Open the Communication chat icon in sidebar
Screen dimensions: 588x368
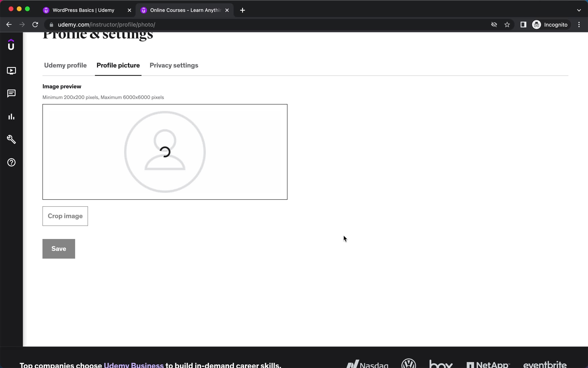tap(11, 93)
